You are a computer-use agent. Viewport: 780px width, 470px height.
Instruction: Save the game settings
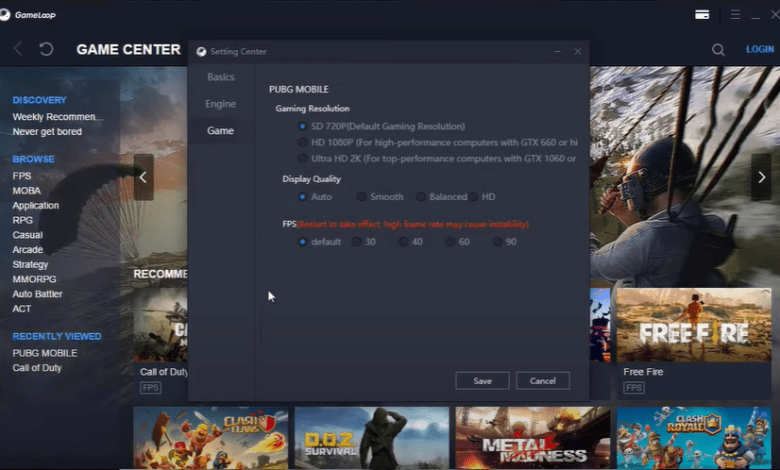(483, 381)
